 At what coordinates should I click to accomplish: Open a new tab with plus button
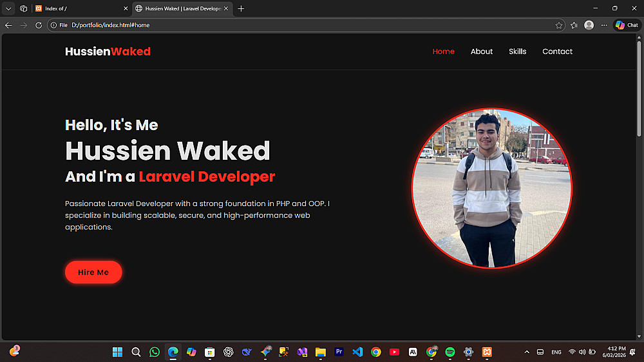coord(241,8)
